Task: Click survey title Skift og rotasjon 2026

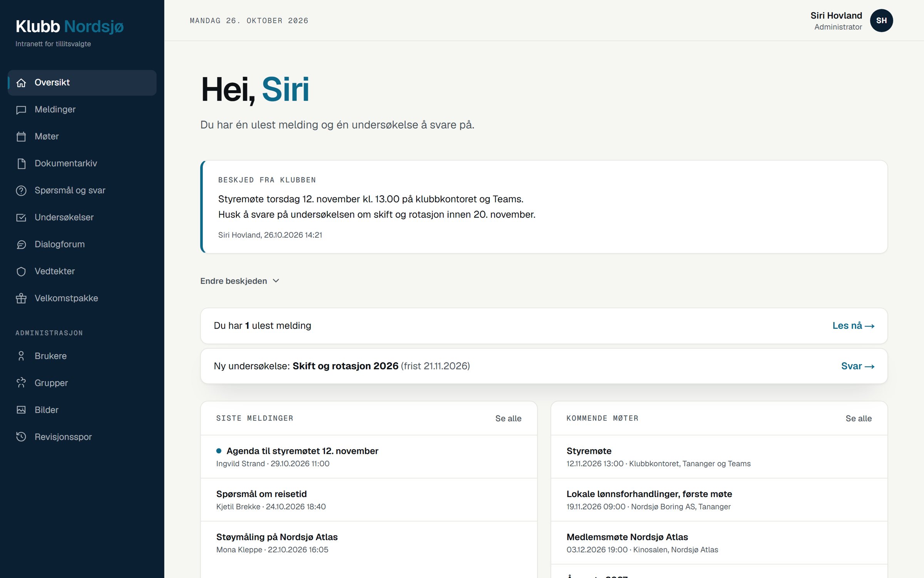Action: (345, 366)
